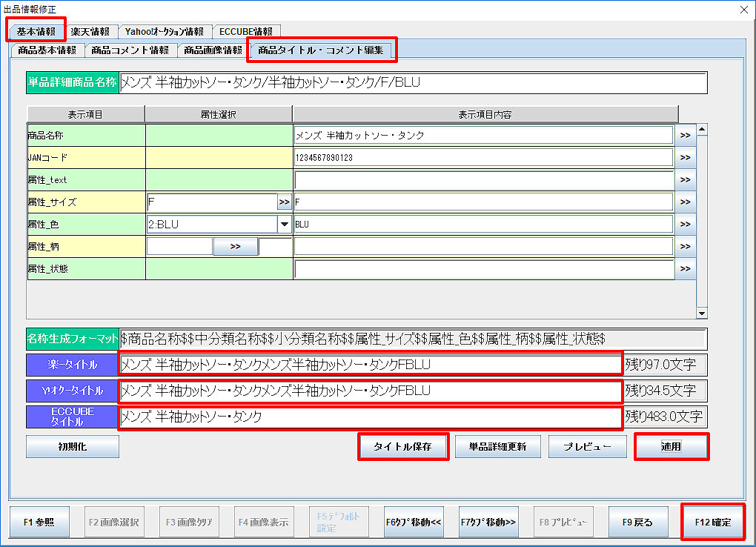The height and width of the screenshot is (547, 756).
Task: Click the >> button in the 属性_柄 attribute column
Action: [x=235, y=247]
